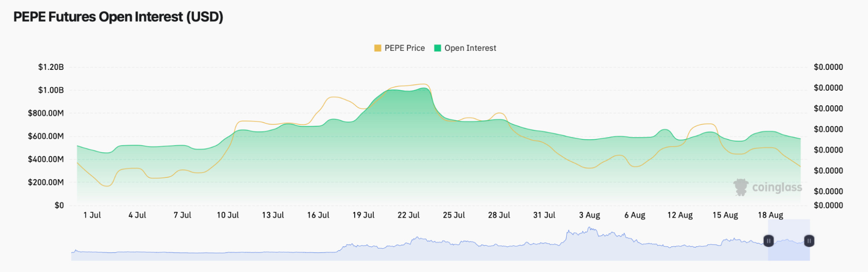The image size is (868, 272).
Task: Click the $0 axis label
Action: point(59,206)
